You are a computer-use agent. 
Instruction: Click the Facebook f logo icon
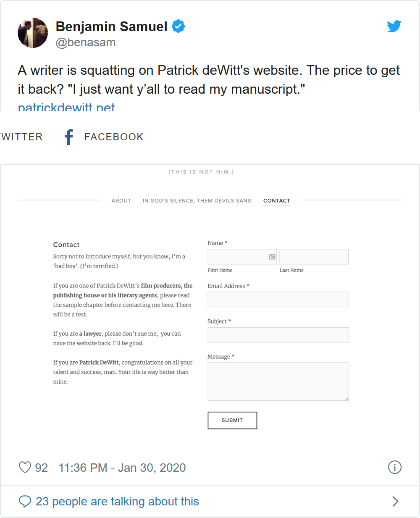(69, 137)
